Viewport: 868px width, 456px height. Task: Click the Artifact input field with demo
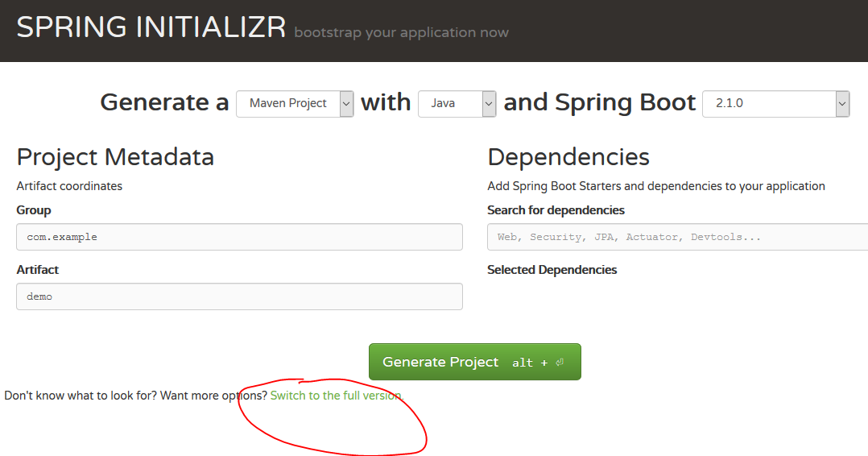click(x=239, y=296)
